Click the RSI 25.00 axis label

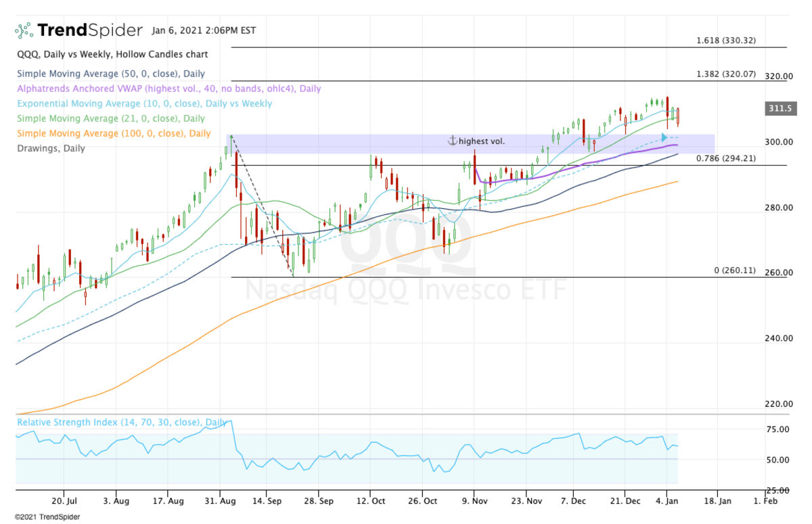click(778, 490)
